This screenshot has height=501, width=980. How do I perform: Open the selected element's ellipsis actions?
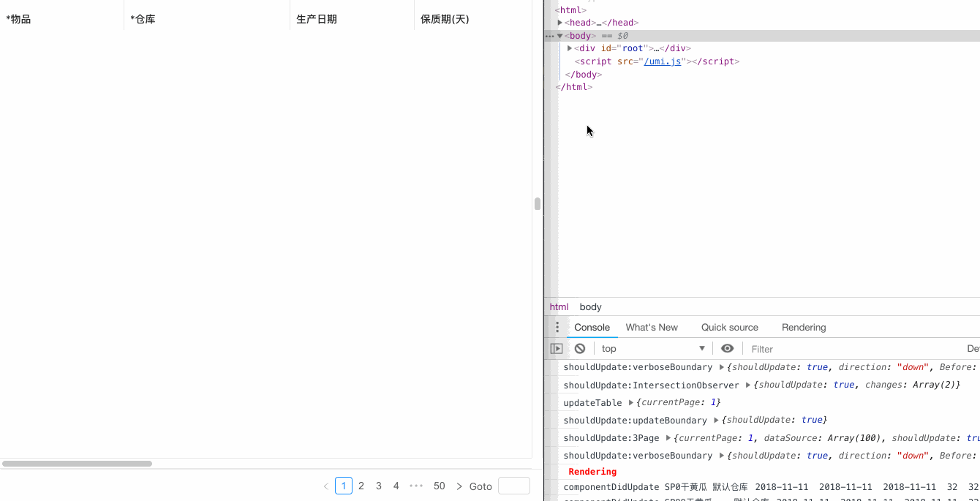click(549, 36)
